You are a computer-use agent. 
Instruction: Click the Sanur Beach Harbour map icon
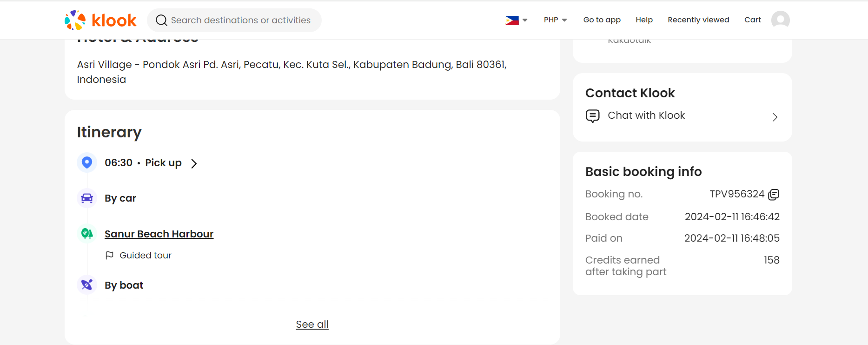(x=87, y=234)
